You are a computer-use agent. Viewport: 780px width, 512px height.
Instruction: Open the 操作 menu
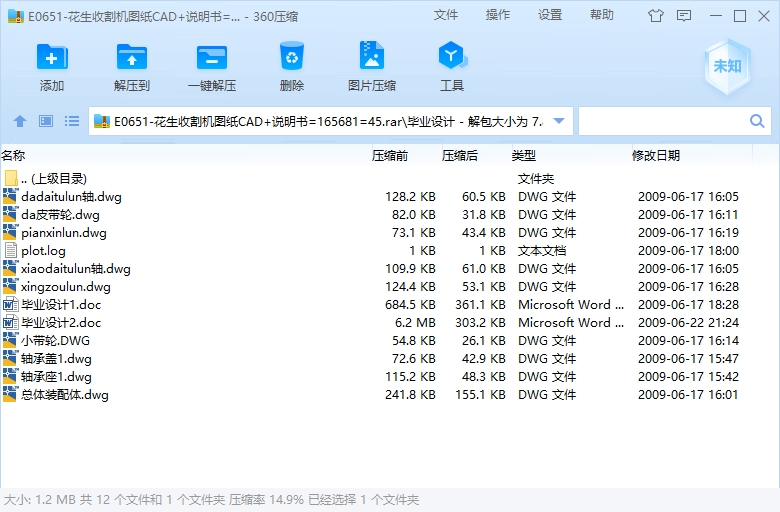pos(497,15)
